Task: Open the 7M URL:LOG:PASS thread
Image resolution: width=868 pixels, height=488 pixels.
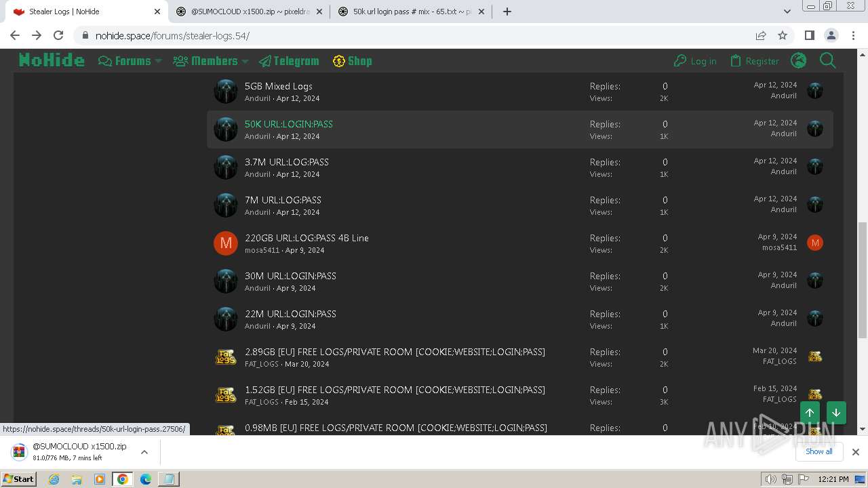Action: pos(283,200)
